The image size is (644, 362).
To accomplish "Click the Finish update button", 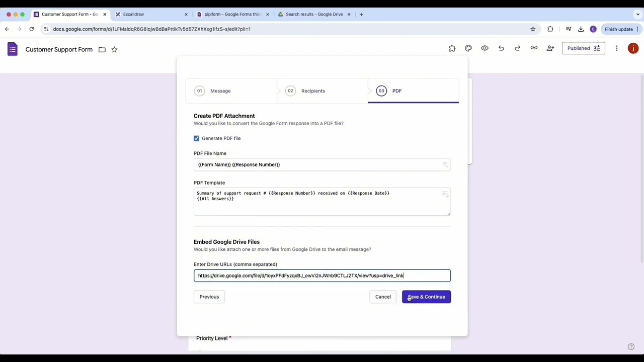I will [x=622, y=29].
